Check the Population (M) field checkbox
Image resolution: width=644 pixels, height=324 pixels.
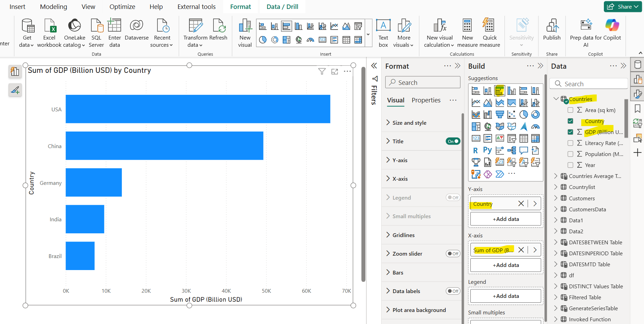[571, 154]
